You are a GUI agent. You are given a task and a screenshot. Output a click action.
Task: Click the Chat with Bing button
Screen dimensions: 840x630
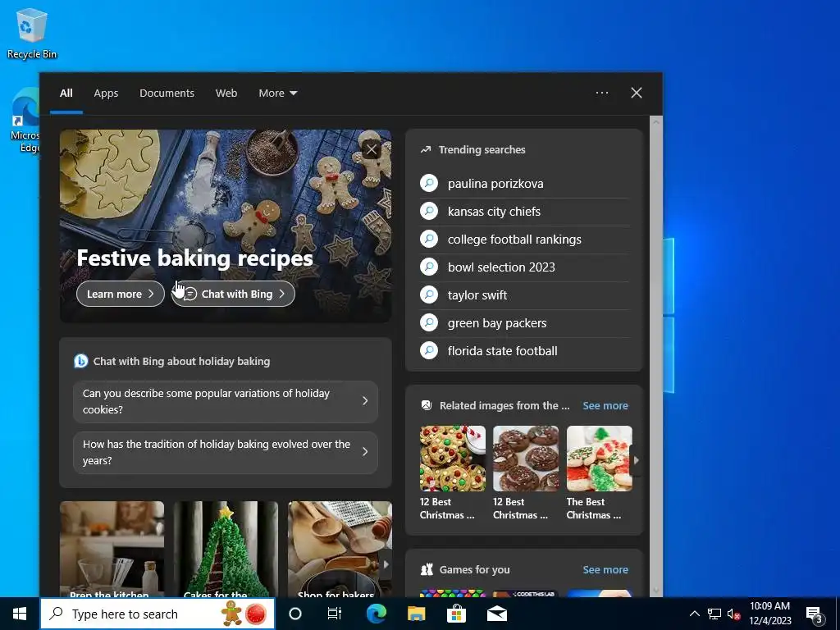(x=234, y=294)
